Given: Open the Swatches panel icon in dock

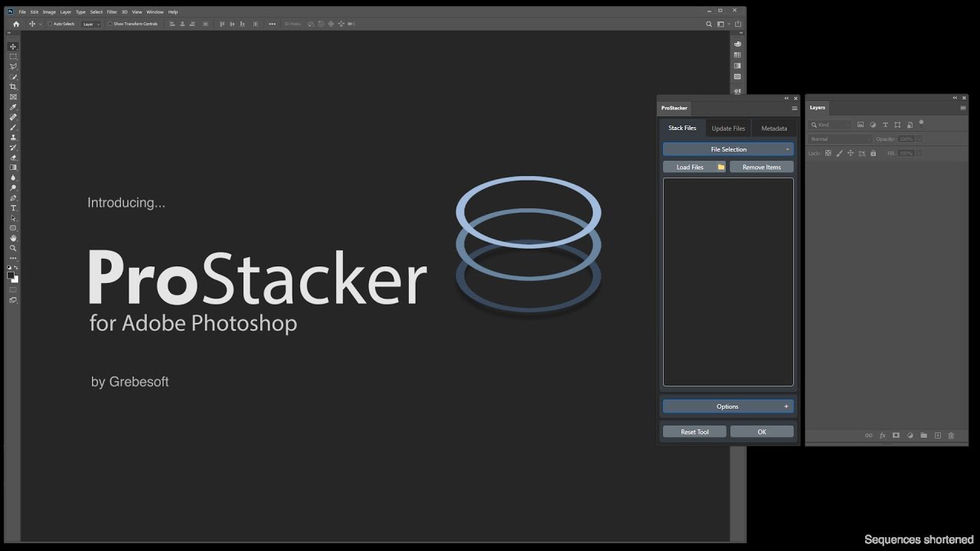Looking at the screenshot, I should (737, 55).
